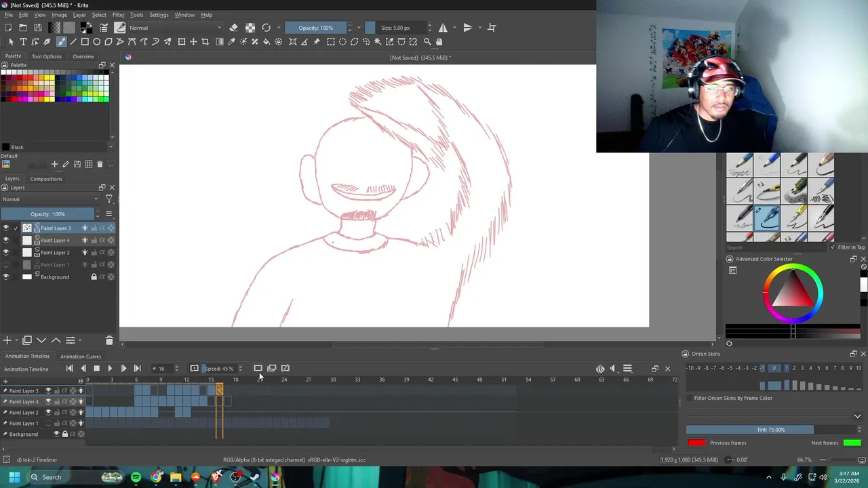868x488 pixels.
Task: Select the Rectangle shape tool
Action: 85,42
